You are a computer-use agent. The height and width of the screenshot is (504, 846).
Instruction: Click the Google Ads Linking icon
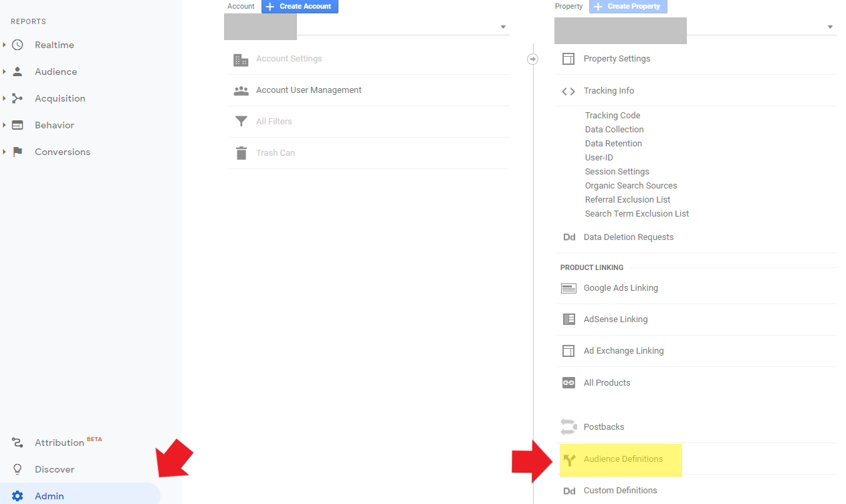pyautogui.click(x=568, y=288)
